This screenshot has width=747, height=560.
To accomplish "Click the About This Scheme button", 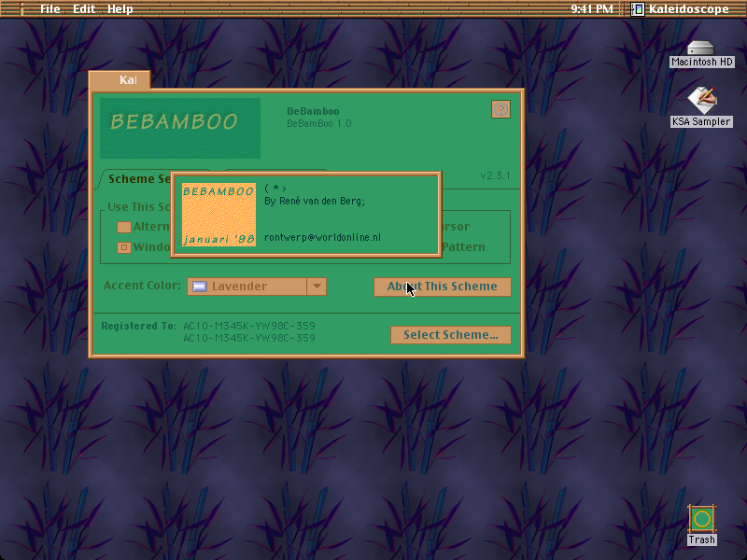I will point(442,287).
